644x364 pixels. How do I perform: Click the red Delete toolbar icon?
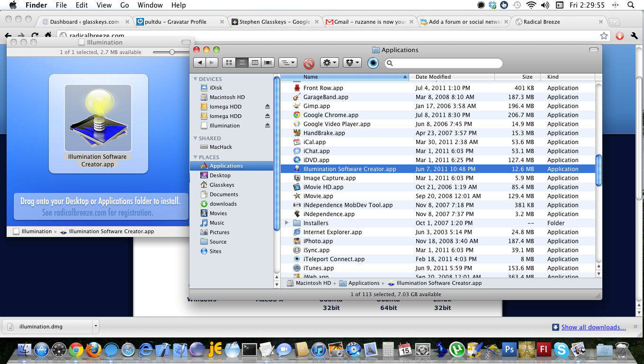coord(309,63)
